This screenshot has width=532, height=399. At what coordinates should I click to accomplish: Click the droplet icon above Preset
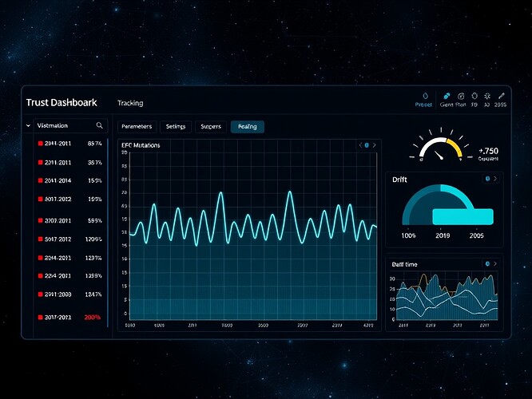[x=426, y=96]
